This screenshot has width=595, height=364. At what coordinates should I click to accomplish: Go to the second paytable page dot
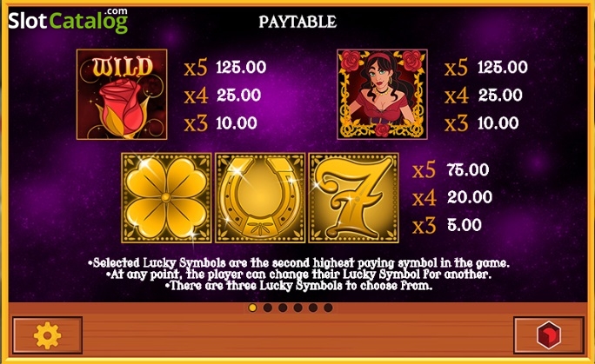tap(268, 308)
